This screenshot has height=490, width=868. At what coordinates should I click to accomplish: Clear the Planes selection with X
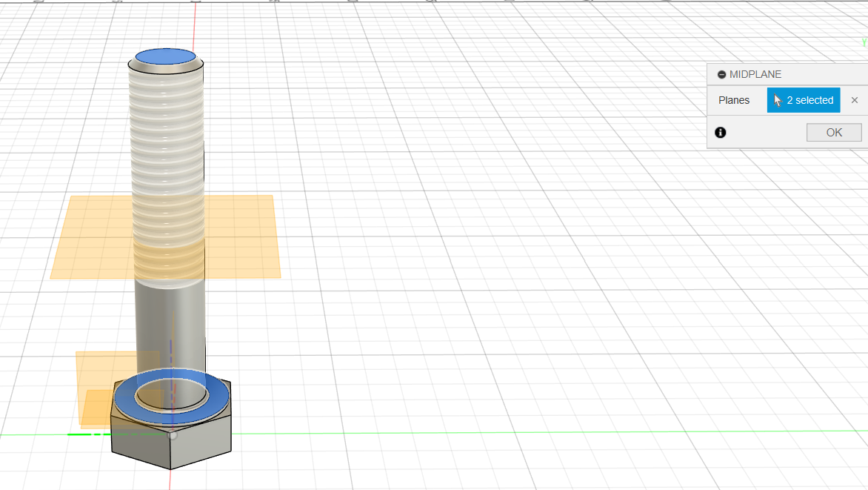pyautogui.click(x=854, y=100)
